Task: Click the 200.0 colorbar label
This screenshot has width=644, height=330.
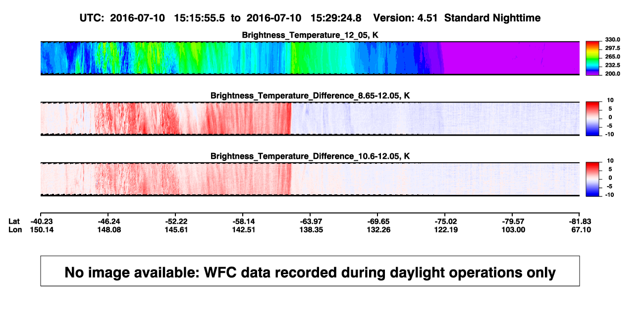Action: (613, 74)
